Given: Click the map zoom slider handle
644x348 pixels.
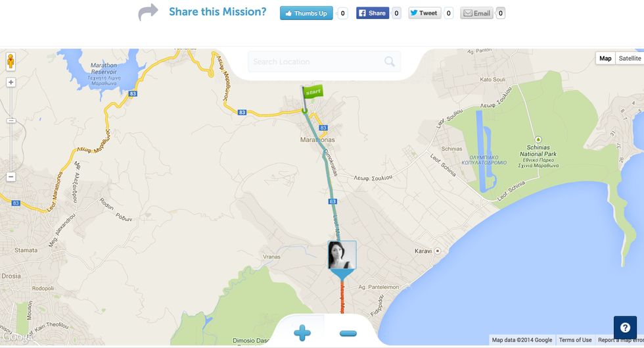Looking at the screenshot, I should [x=11, y=120].
